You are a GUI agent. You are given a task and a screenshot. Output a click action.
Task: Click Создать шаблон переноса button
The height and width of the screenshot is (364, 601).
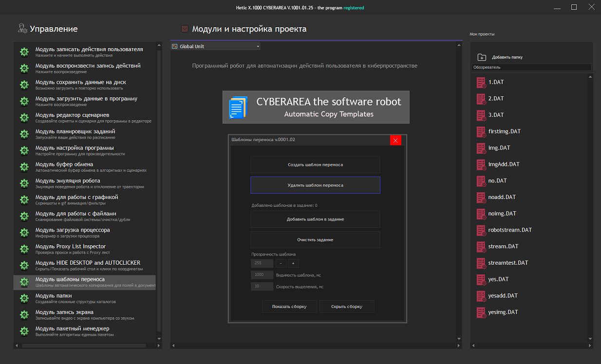[x=315, y=165]
